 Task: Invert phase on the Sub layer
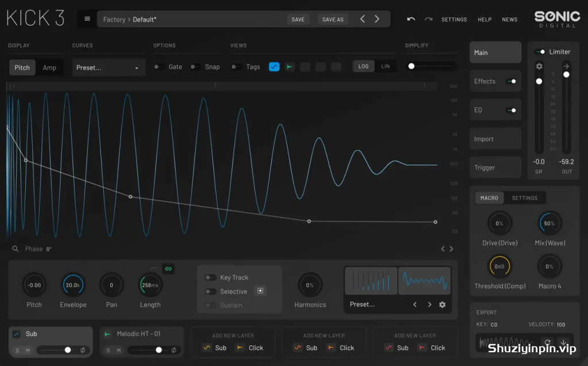click(83, 350)
